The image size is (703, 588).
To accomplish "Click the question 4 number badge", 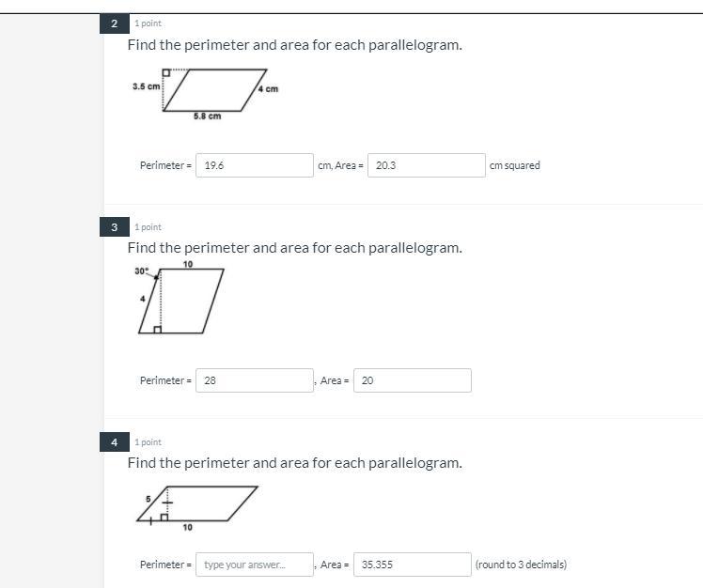I will coord(114,442).
